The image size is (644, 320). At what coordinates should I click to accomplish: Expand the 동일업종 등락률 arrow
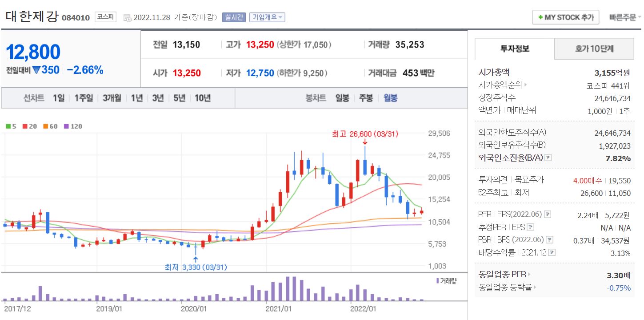pyautogui.click(x=535, y=288)
